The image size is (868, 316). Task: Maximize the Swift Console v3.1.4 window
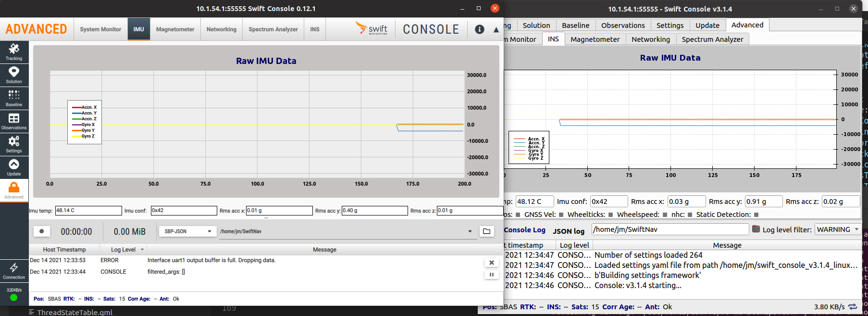click(837, 9)
